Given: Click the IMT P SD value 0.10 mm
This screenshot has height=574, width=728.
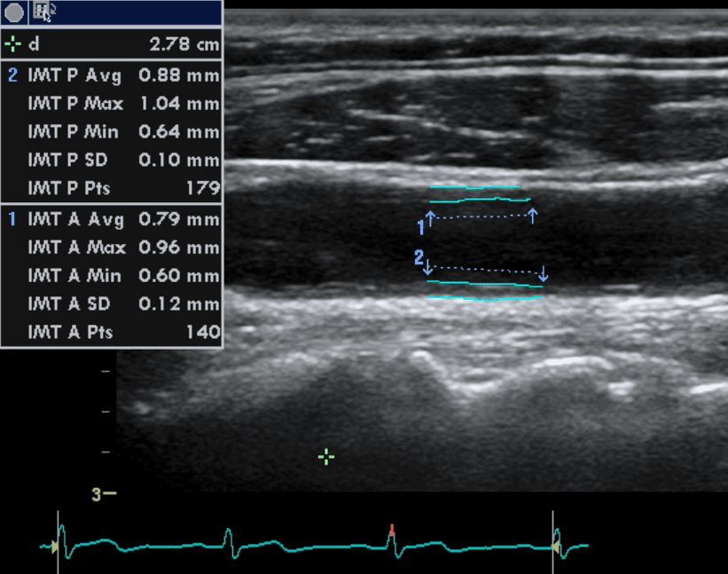Looking at the screenshot, I should (179, 160).
